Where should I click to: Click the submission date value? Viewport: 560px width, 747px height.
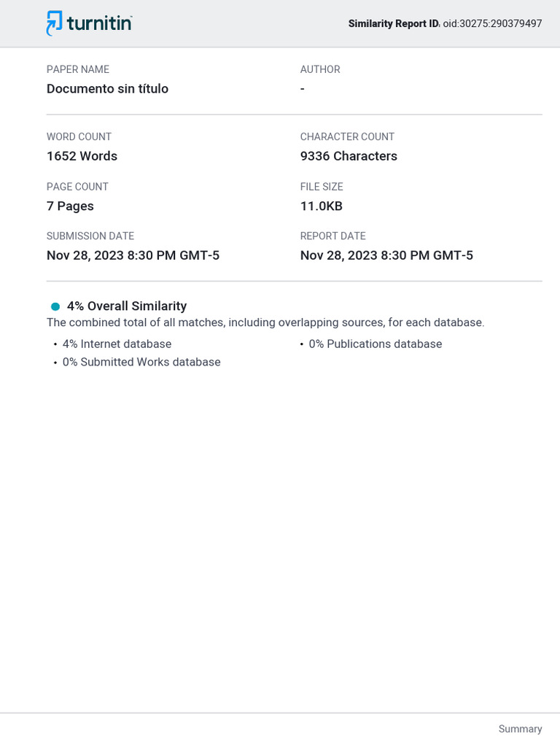[133, 255]
